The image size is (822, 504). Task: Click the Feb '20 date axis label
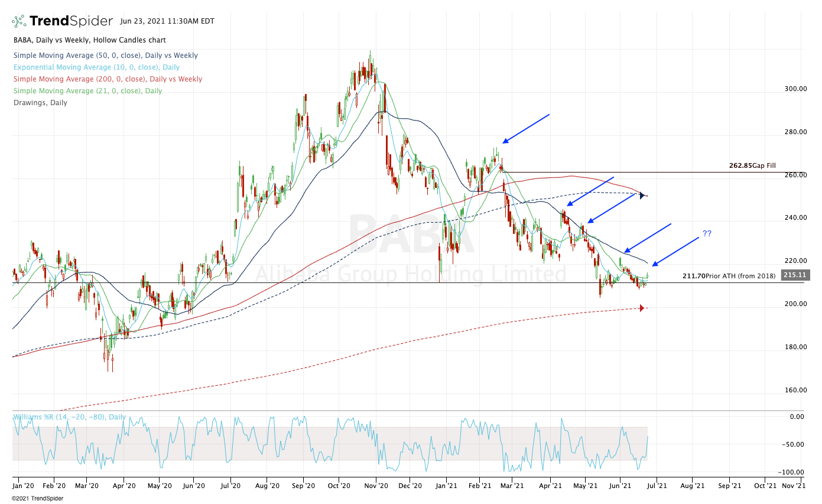[53, 486]
